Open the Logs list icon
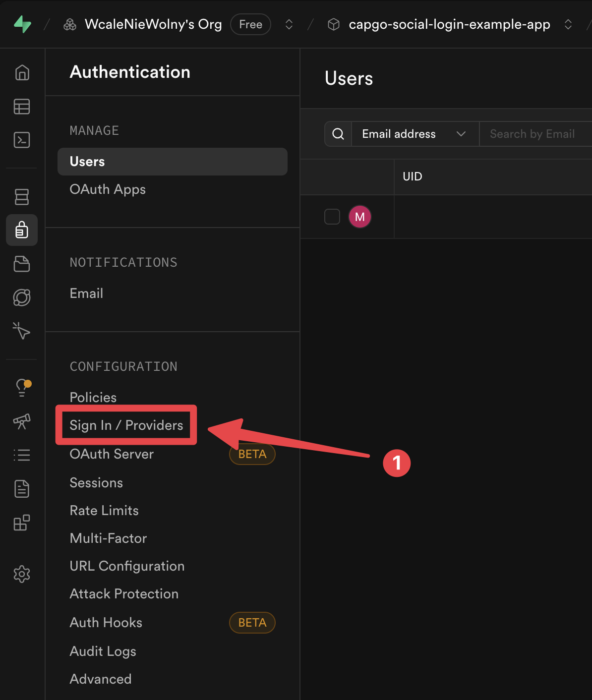Image resolution: width=592 pixels, height=700 pixels. (22, 455)
